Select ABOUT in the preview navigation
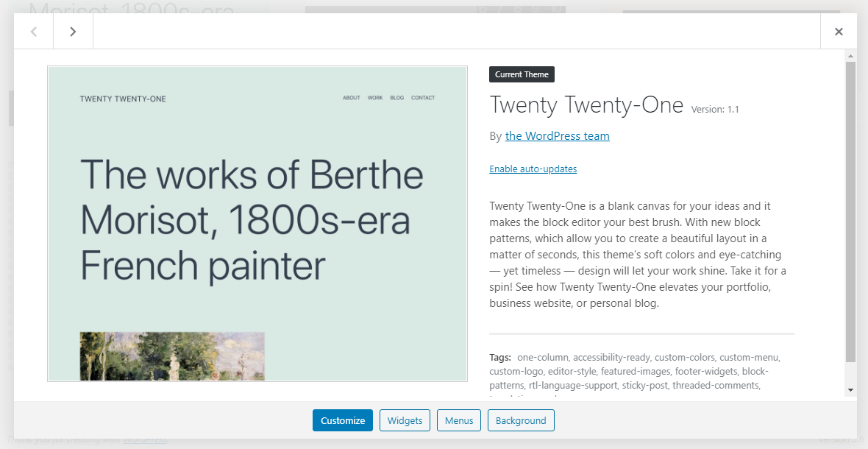 pyautogui.click(x=352, y=98)
